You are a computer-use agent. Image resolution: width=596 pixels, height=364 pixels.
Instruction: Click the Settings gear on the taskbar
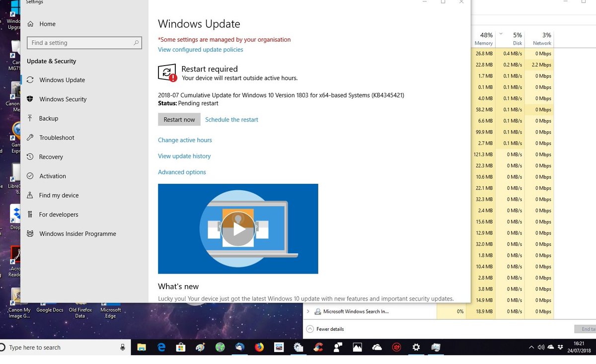[x=416, y=348]
